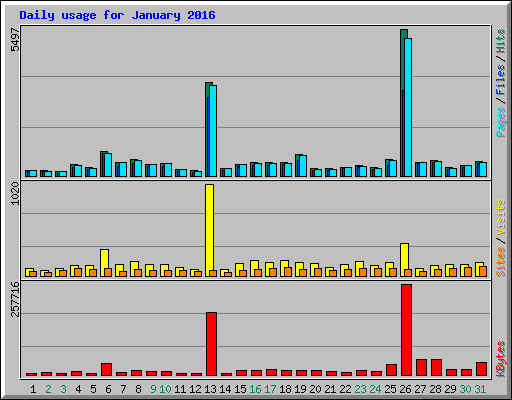
Task: Click the Visits legend label
Action: pyautogui.click(x=500, y=217)
